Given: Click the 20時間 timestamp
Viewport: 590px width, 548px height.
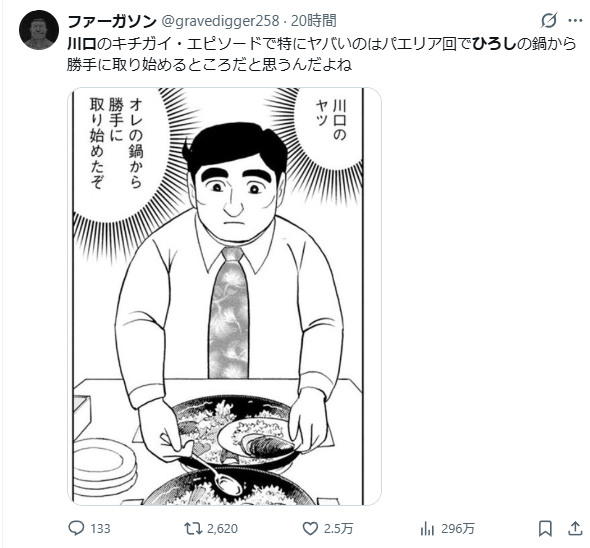Looking at the screenshot, I should (313, 21).
